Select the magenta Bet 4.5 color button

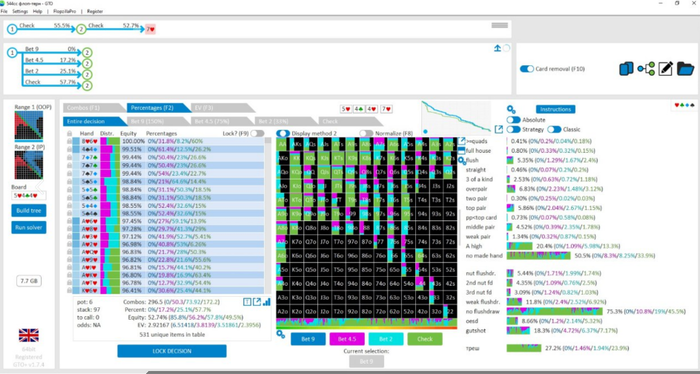[x=346, y=339]
